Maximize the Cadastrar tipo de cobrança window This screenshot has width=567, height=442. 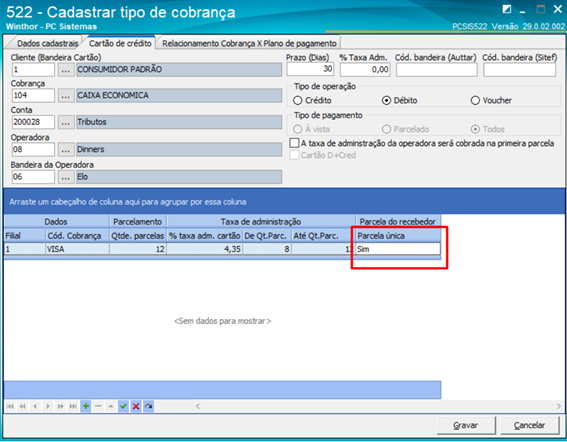pyautogui.click(x=541, y=9)
